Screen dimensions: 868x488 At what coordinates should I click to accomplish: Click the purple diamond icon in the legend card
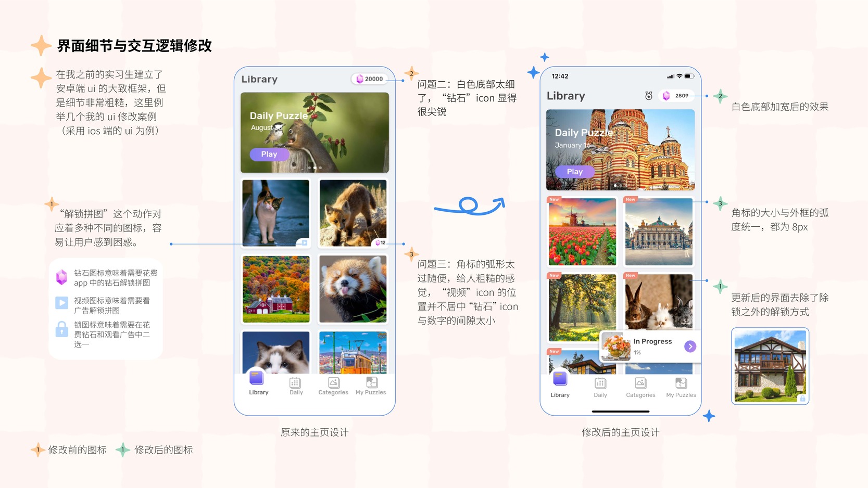pos(62,277)
